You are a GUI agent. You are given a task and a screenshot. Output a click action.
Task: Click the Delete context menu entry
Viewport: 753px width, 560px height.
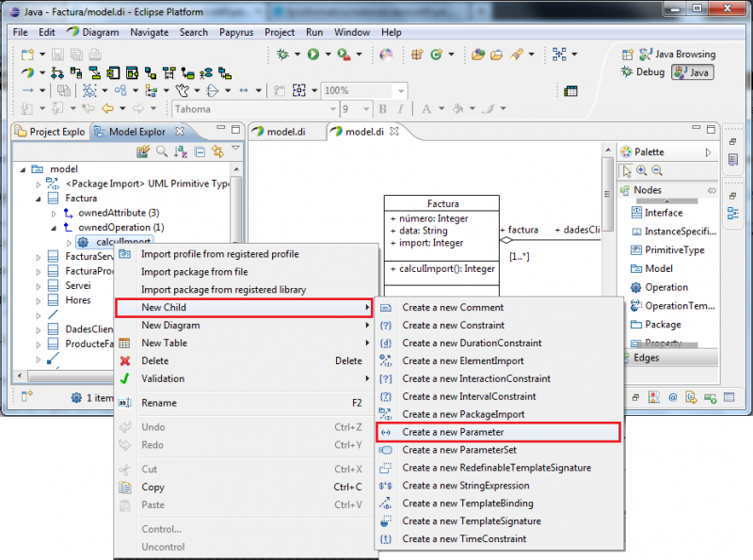(x=154, y=360)
